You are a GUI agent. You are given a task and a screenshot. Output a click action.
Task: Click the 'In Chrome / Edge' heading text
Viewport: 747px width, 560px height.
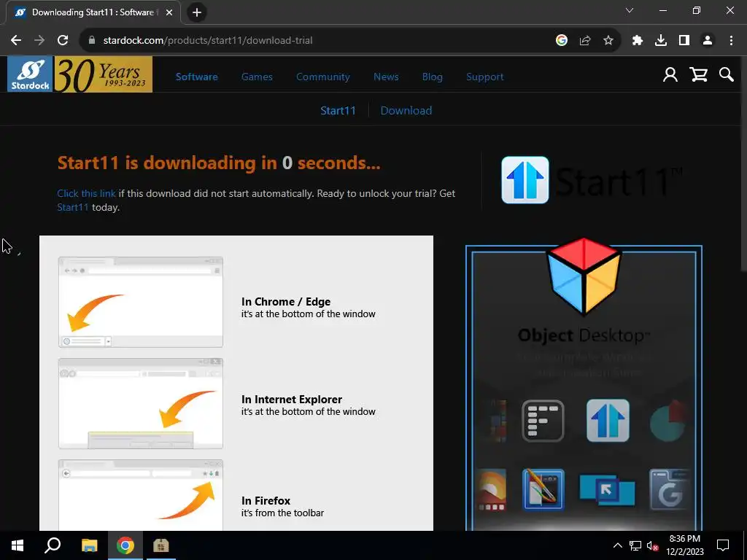286,301
